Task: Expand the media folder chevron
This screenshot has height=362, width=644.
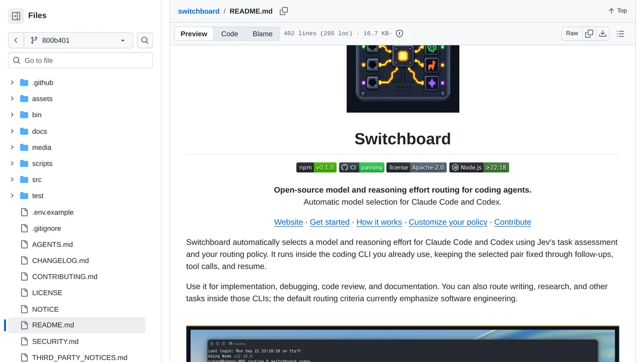Action: point(12,147)
